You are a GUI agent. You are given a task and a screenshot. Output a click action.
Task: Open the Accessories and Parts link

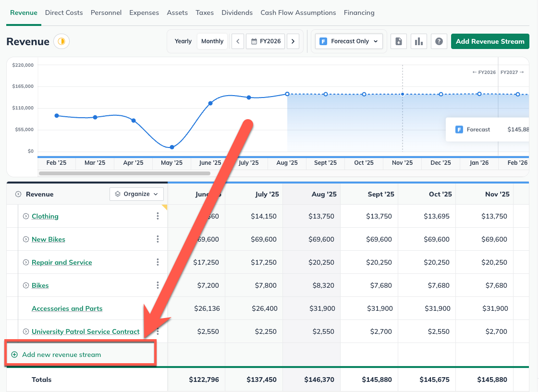[x=66, y=308]
